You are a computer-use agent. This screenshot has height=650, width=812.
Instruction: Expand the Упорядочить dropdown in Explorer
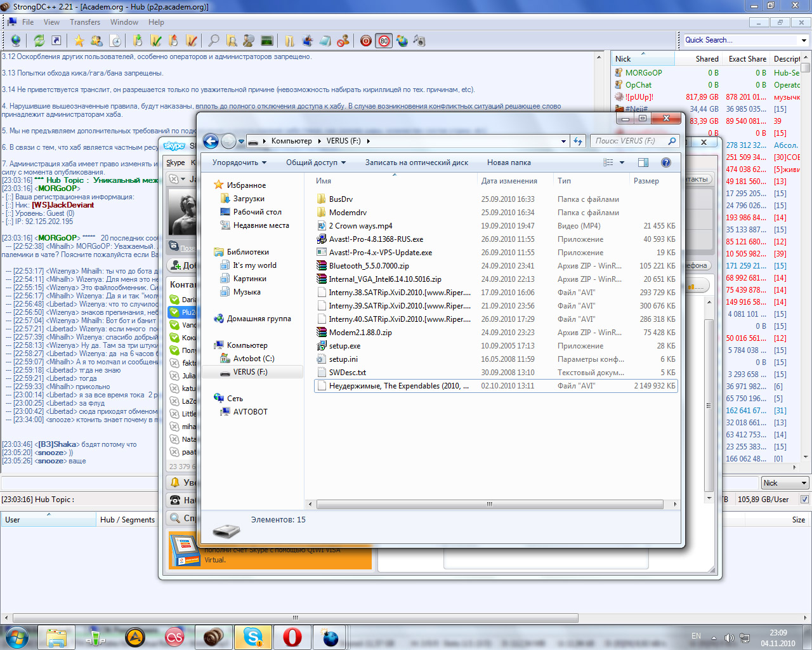(x=239, y=162)
